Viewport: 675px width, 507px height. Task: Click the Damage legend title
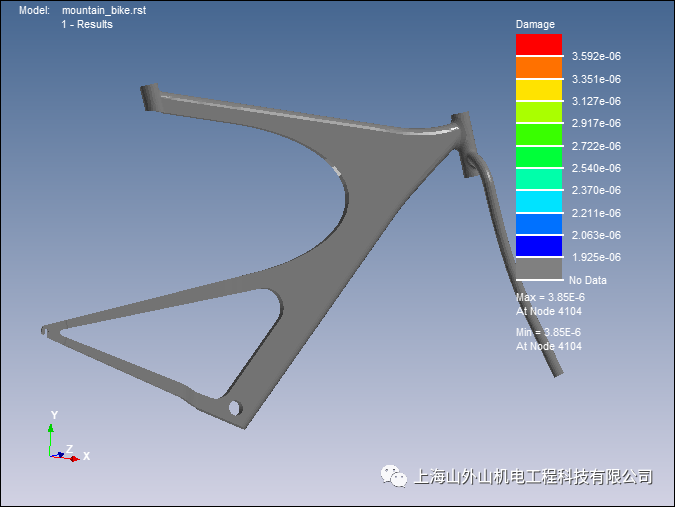(535, 24)
